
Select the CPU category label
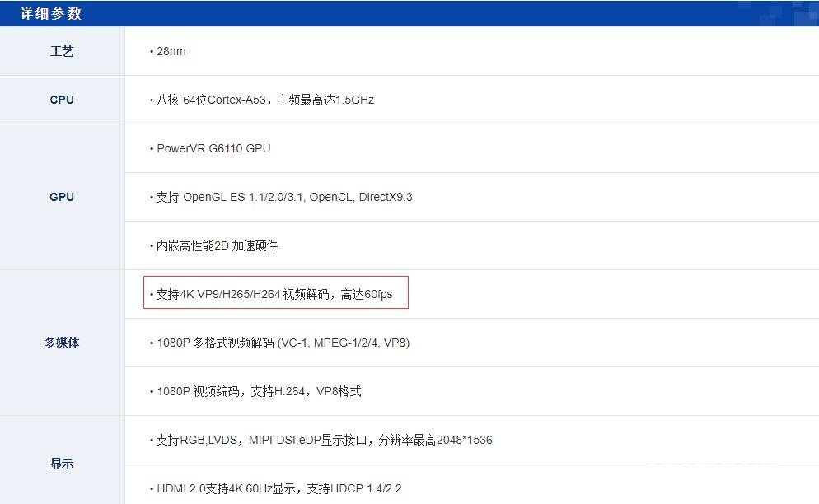click(62, 100)
